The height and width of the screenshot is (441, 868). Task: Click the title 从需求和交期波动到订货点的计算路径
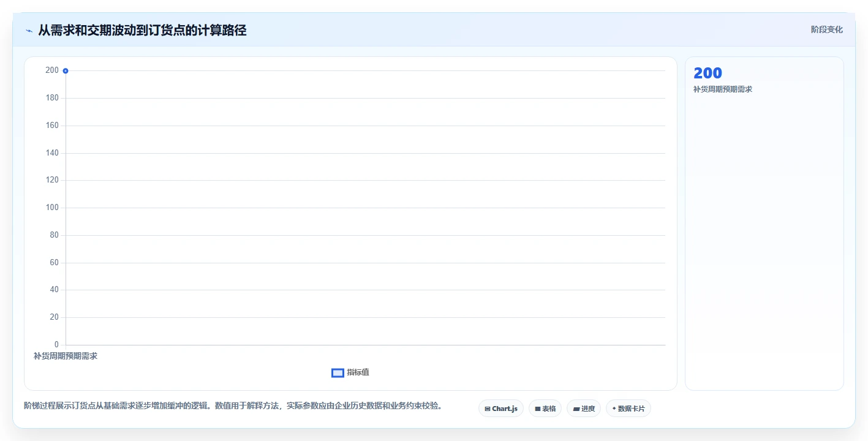(142, 30)
